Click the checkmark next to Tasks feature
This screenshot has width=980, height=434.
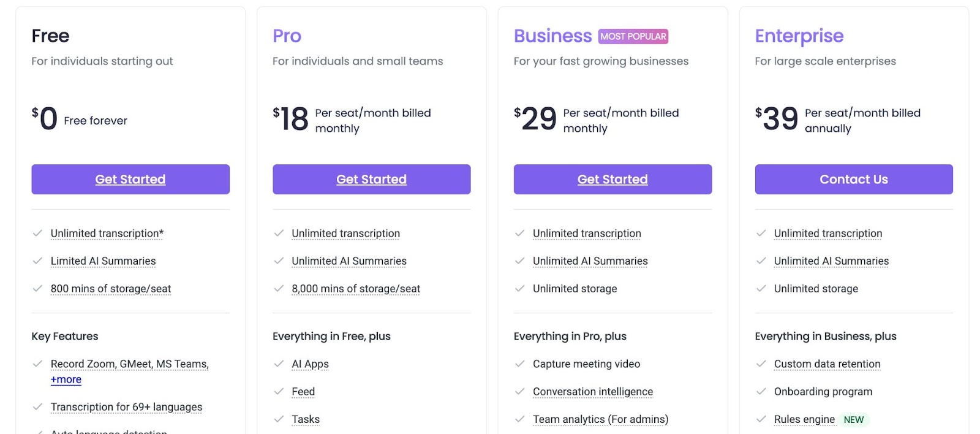[279, 419]
